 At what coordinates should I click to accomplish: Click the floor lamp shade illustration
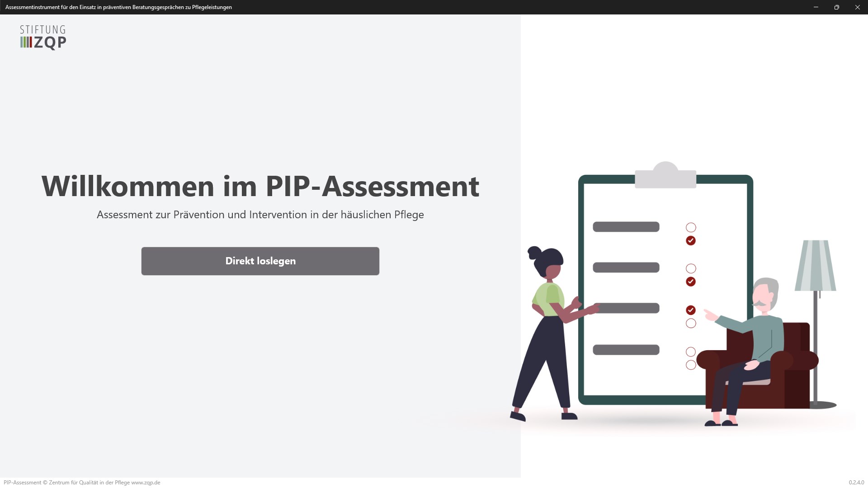pos(816,266)
